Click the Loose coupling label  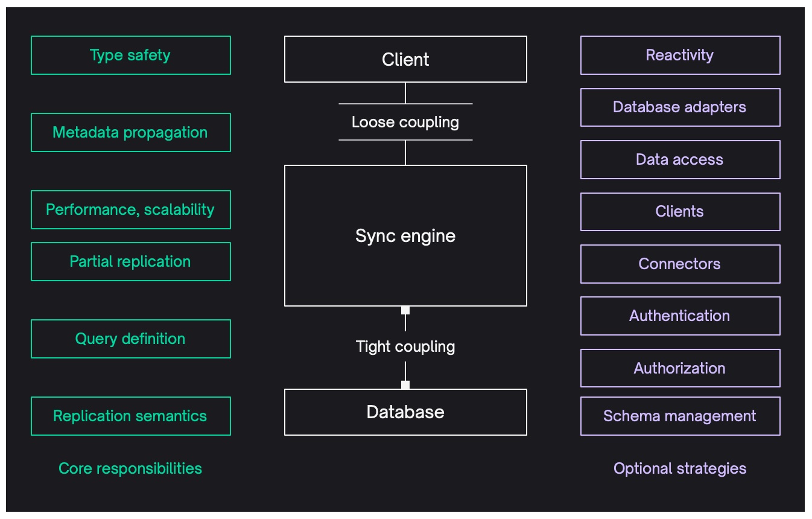click(405, 122)
